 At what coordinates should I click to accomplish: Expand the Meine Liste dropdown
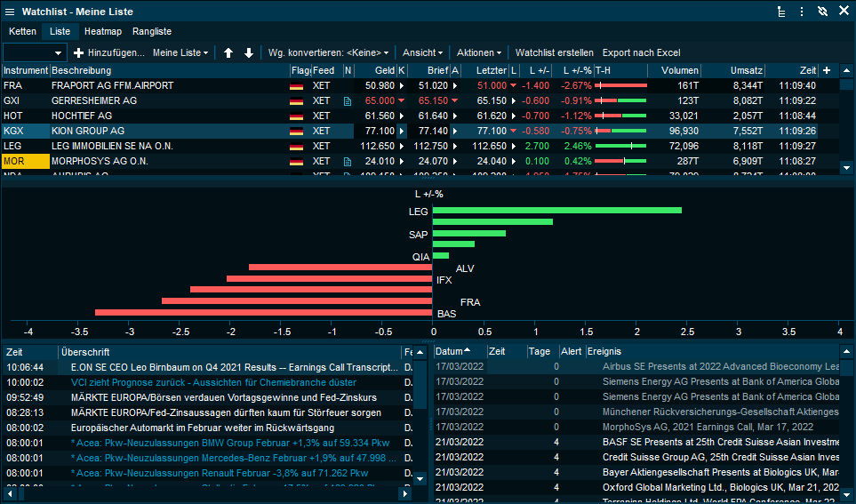180,53
